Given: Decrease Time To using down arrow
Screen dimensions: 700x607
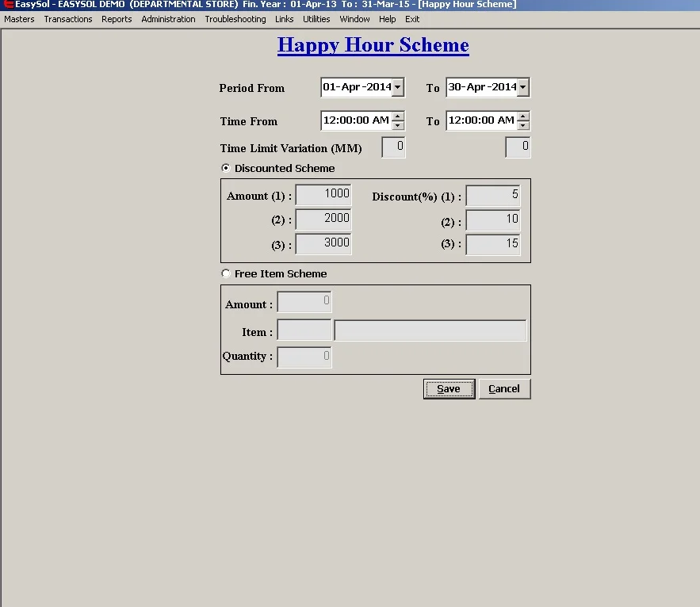Looking at the screenshot, I should coord(523,125).
